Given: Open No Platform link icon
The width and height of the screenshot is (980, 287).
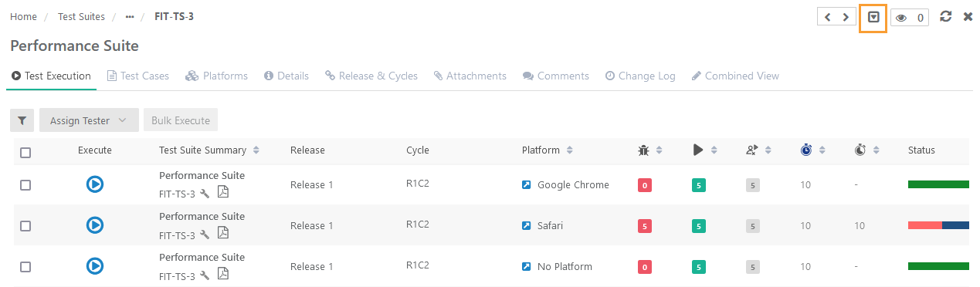Looking at the screenshot, I should [527, 267].
